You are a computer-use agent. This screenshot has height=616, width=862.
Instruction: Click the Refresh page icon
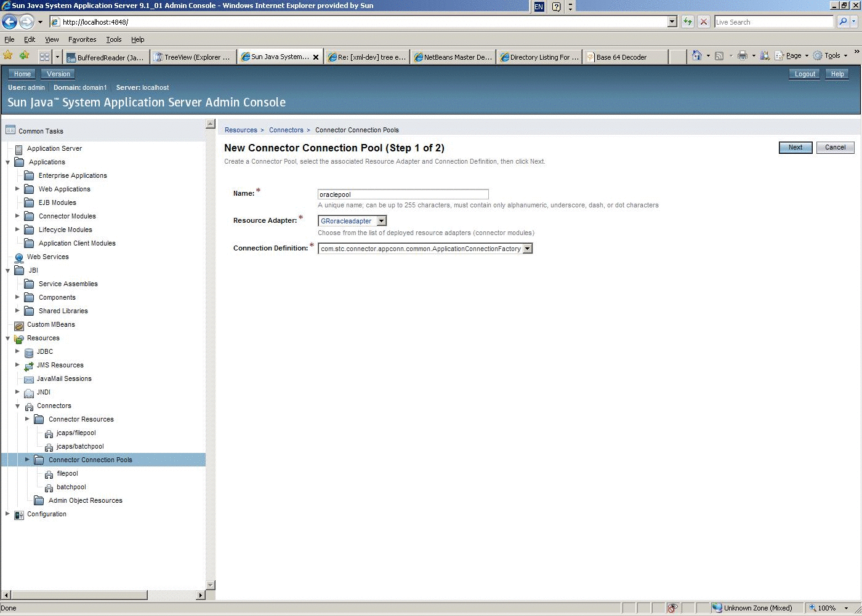(x=687, y=22)
